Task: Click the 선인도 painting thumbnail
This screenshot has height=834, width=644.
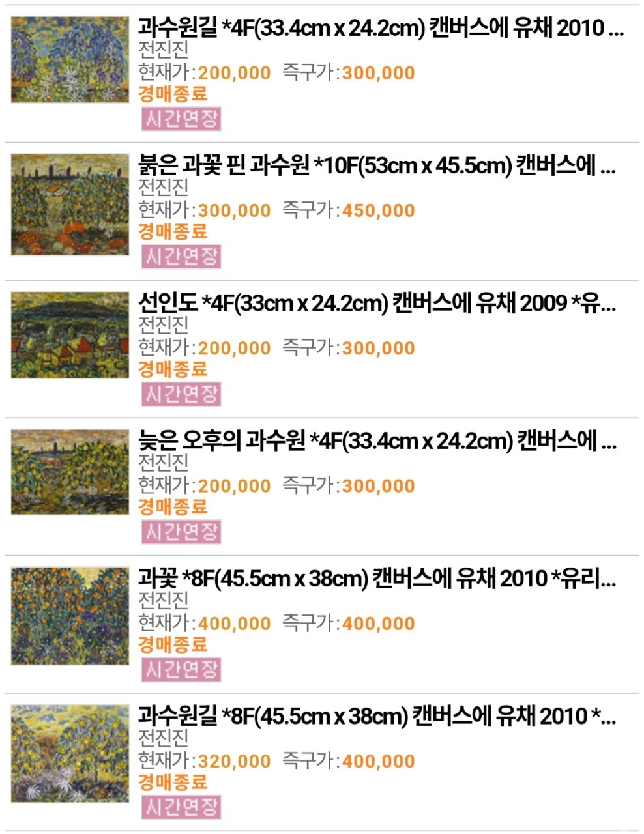Action: coord(70,335)
